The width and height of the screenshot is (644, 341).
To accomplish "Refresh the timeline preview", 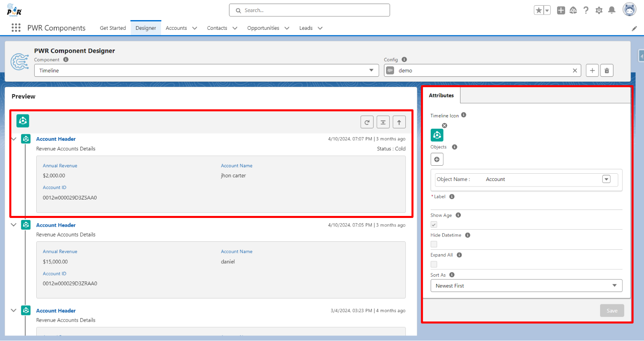I will pyautogui.click(x=367, y=122).
